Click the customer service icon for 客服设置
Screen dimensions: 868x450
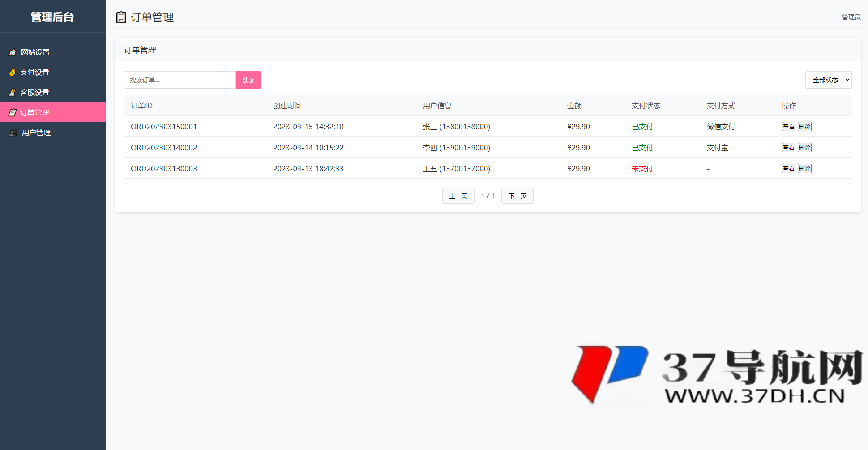click(x=13, y=93)
